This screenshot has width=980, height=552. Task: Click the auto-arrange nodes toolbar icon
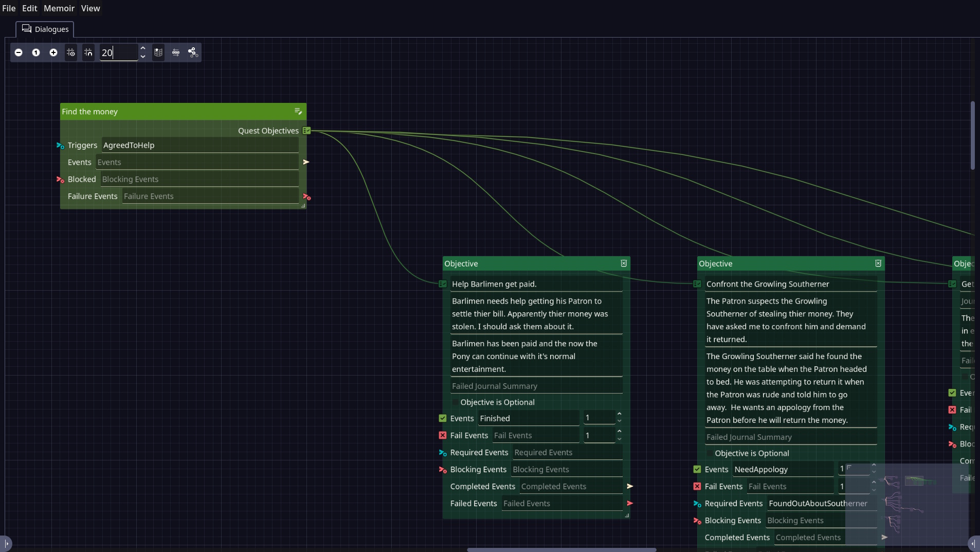(x=176, y=52)
